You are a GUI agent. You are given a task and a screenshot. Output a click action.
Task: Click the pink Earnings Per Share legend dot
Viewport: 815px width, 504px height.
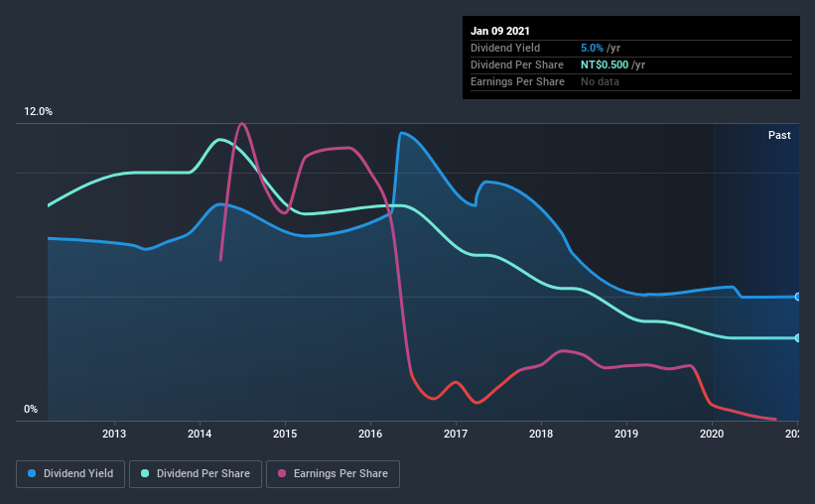(282, 473)
